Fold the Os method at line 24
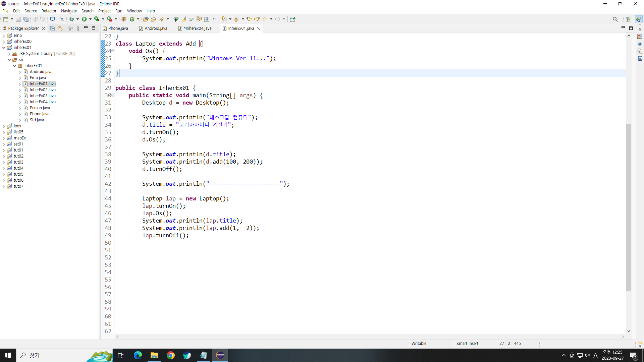The width and height of the screenshot is (644, 362). pyautogui.click(x=113, y=51)
